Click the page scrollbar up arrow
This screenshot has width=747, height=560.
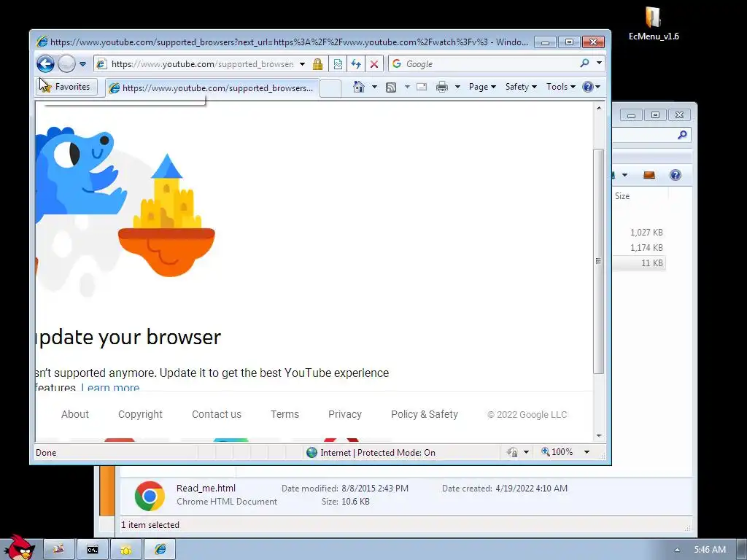click(x=599, y=108)
